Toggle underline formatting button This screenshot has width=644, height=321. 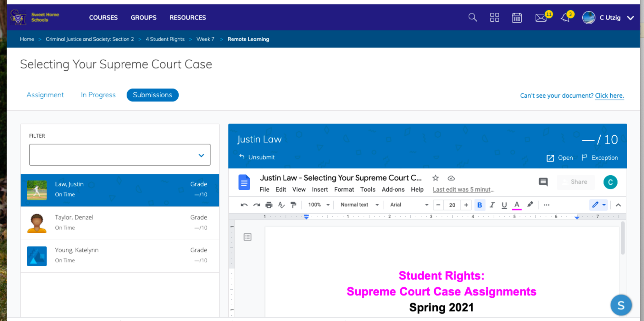[504, 205]
